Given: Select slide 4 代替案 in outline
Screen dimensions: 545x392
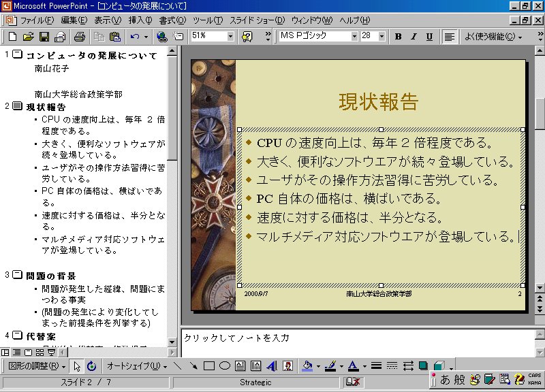Looking at the screenshot, I should [x=41, y=336].
